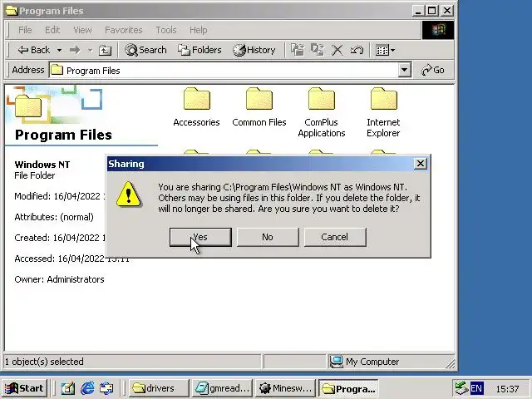Select the Internet Explorer folder
This screenshot has width=532, height=399.
(383, 112)
